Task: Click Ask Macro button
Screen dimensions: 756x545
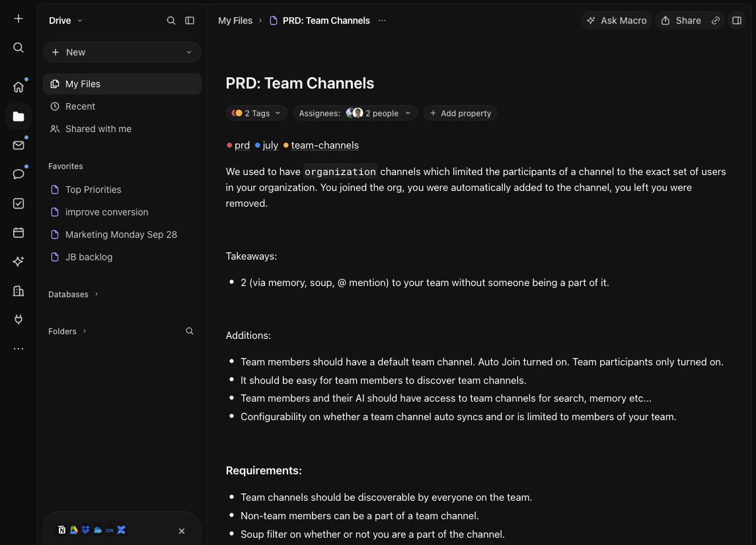Action: coord(617,20)
